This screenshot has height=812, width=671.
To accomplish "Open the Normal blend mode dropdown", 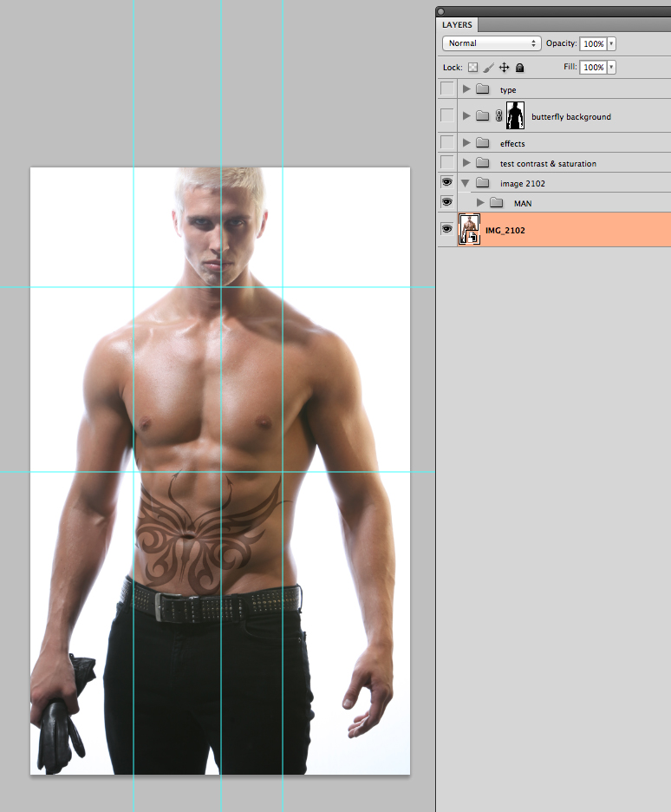I will tap(492, 43).
